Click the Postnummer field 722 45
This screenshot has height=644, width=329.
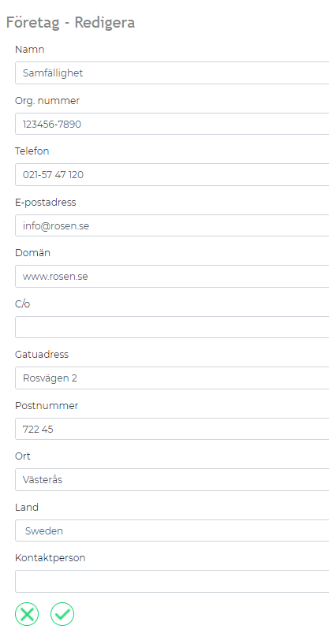pyautogui.click(x=172, y=429)
